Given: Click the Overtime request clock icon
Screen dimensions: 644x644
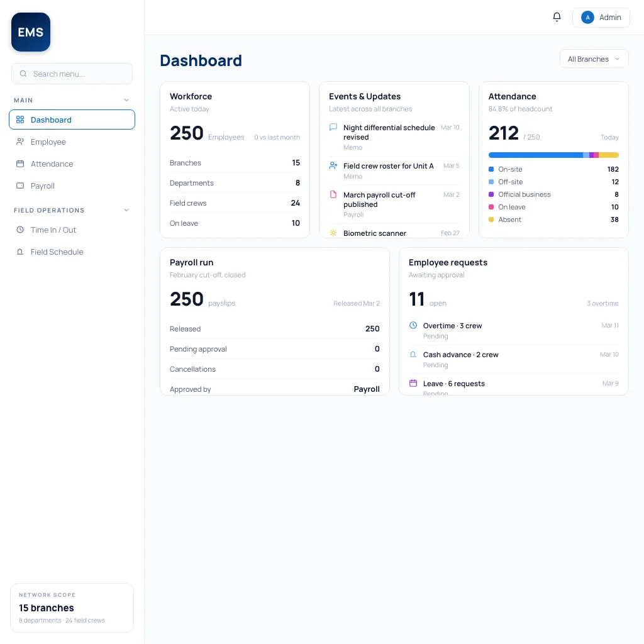Looking at the screenshot, I should [x=413, y=325].
